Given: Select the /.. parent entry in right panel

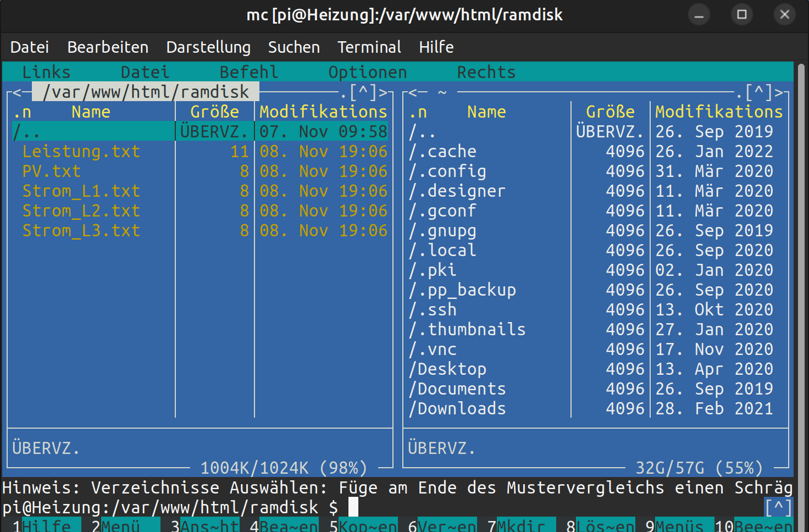Looking at the screenshot, I should (x=596, y=131).
